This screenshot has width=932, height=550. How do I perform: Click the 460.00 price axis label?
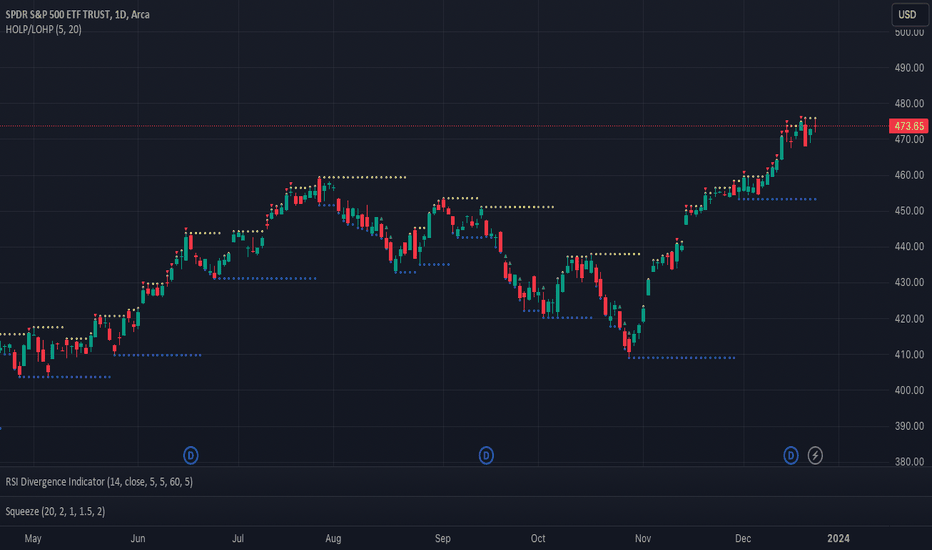coord(909,175)
